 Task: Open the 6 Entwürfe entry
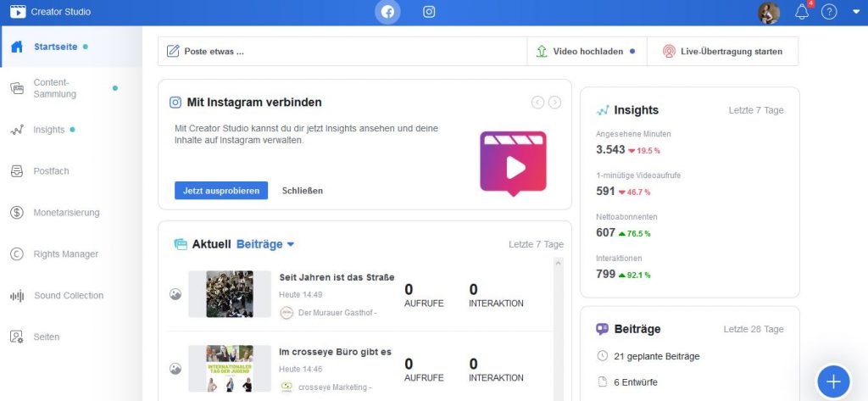[x=636, y=382]
